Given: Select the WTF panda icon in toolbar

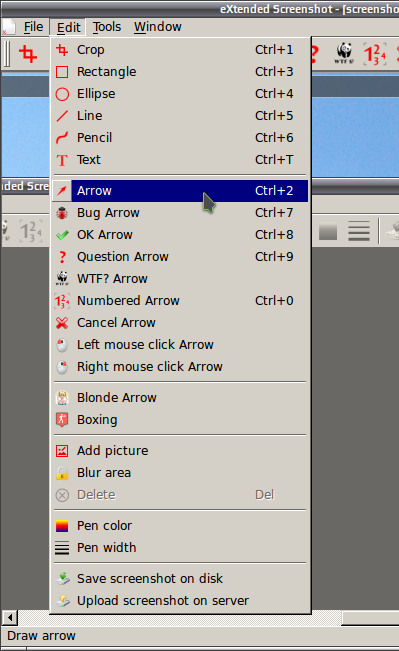Looking at the screenshot, I should [345, 53].
